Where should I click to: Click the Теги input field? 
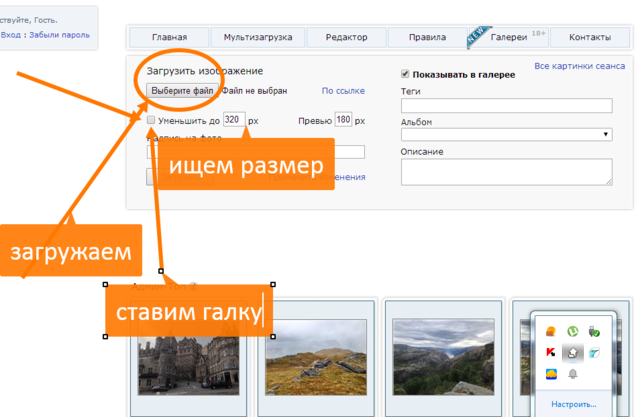pos(507,105)
